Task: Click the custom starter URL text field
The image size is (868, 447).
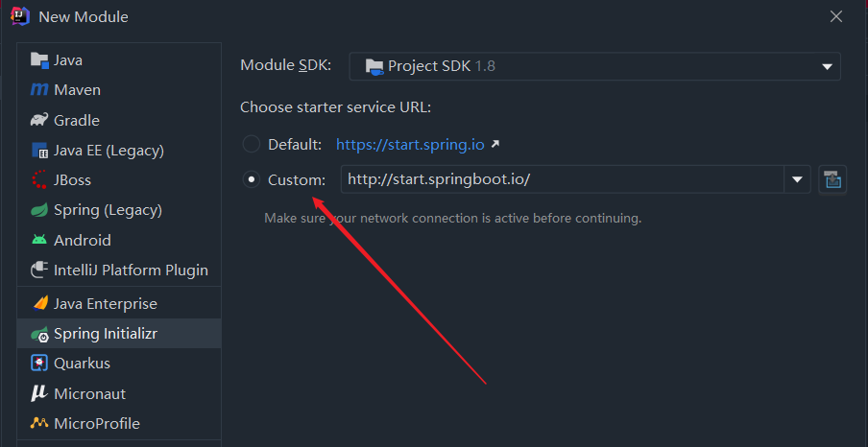Action: click(562, 179)
